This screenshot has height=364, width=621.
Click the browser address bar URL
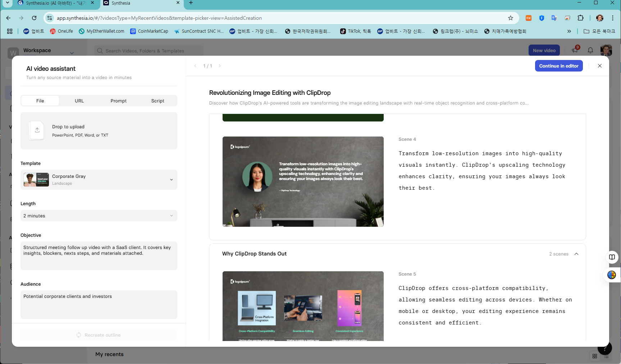[159, 18]
